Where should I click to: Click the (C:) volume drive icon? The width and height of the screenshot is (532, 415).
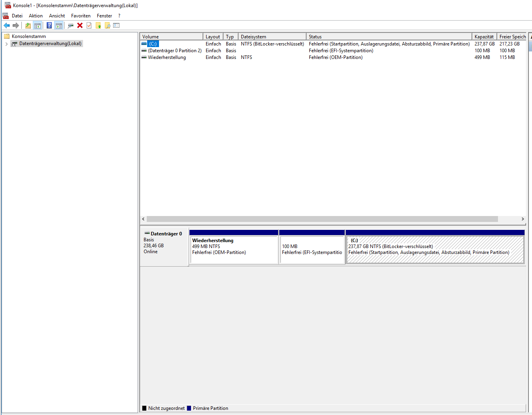pyautogui.click(x=144, y=44)
